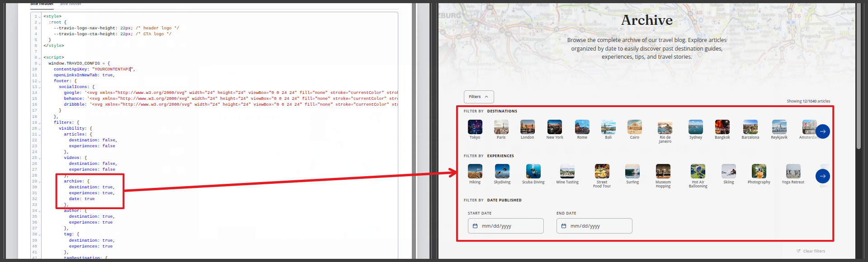The image size is (868, 262).
Task: Open the Site header tab
Action: tap(42, 4)
